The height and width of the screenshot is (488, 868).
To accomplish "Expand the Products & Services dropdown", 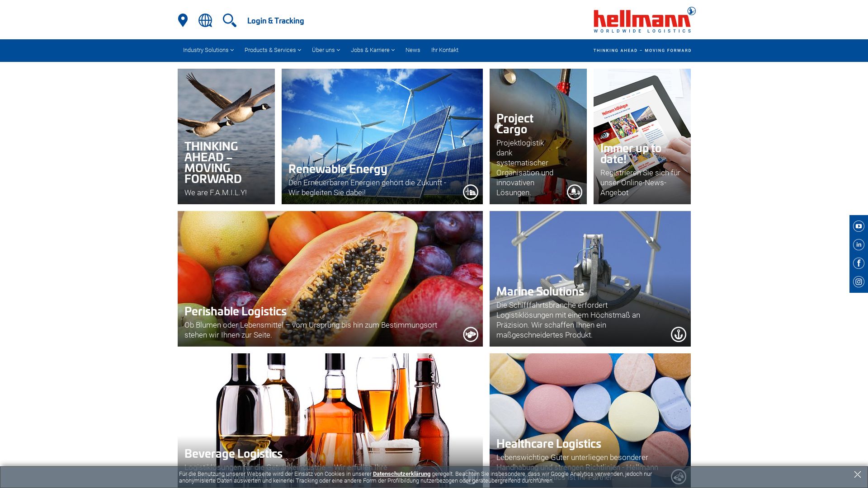I will coord(273,50).
